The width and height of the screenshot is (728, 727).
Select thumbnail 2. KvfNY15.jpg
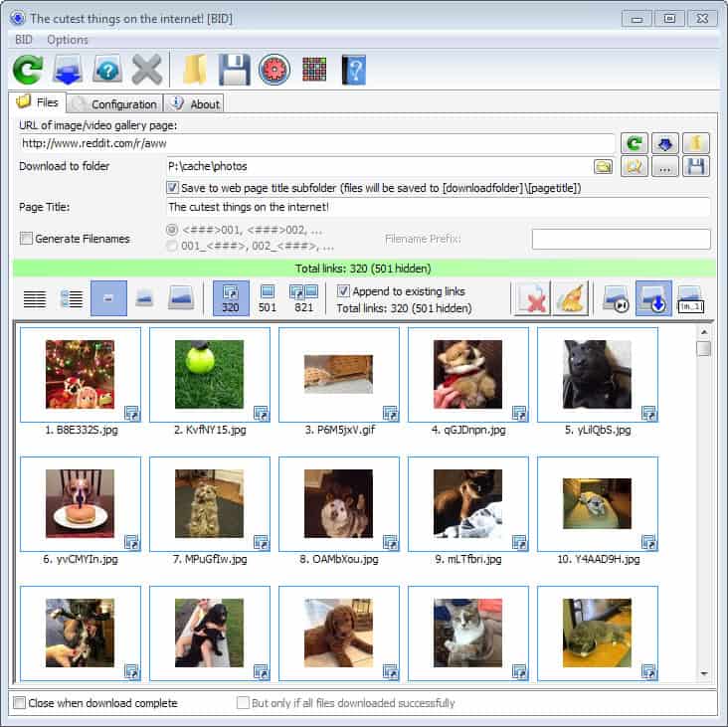[x=210, y=375]
